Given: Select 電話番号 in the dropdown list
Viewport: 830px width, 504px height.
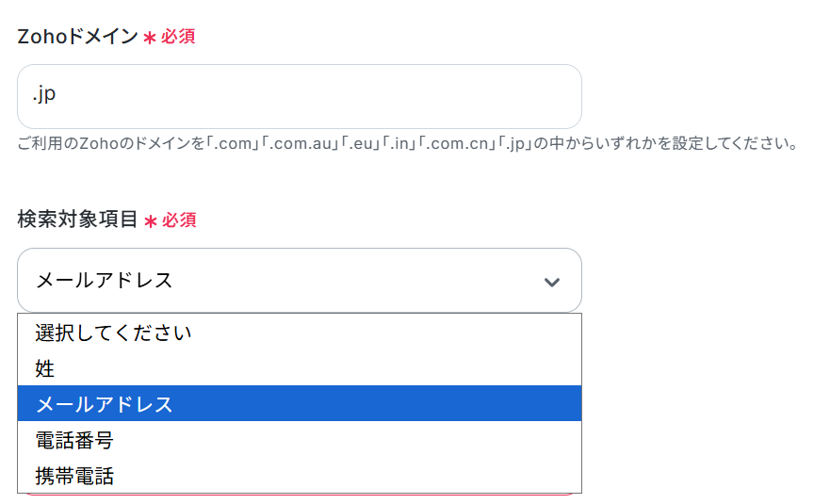Looking at the screenshot, I should coord(74,440).
